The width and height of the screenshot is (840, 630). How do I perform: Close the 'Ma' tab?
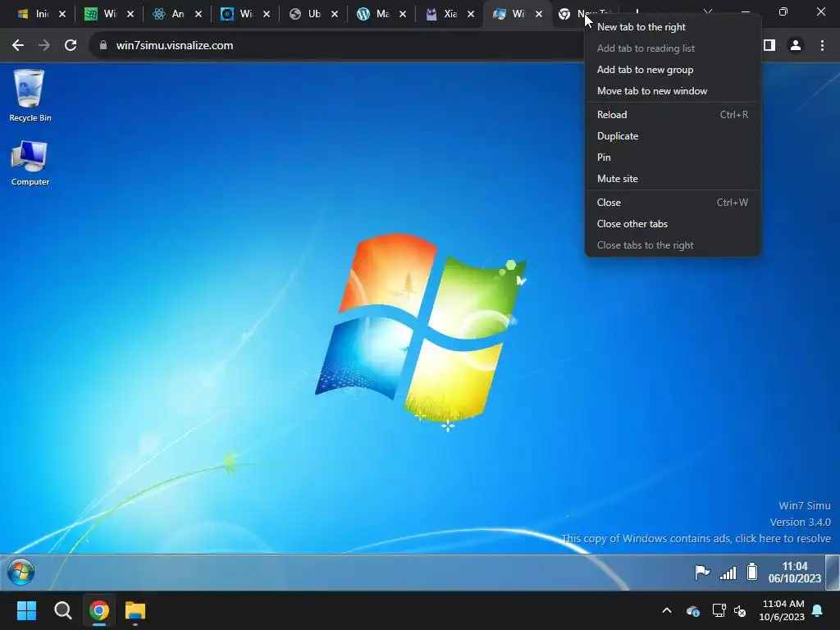403,14
